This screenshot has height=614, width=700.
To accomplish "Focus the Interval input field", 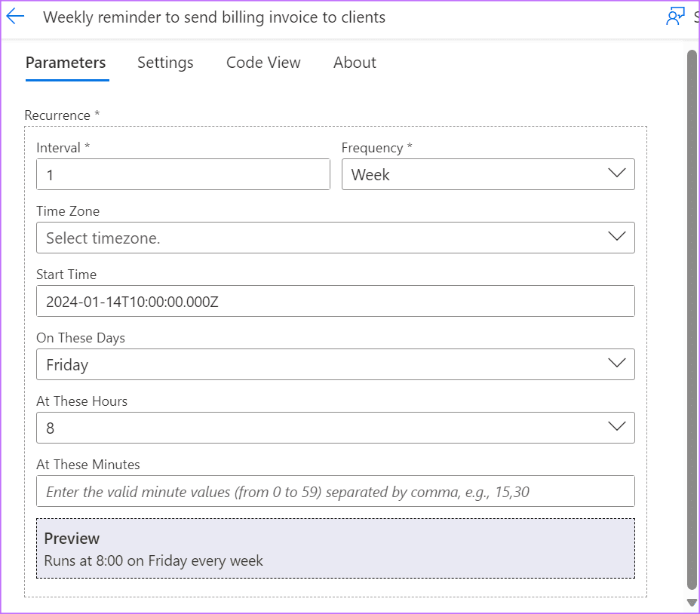I will point(183,174).
